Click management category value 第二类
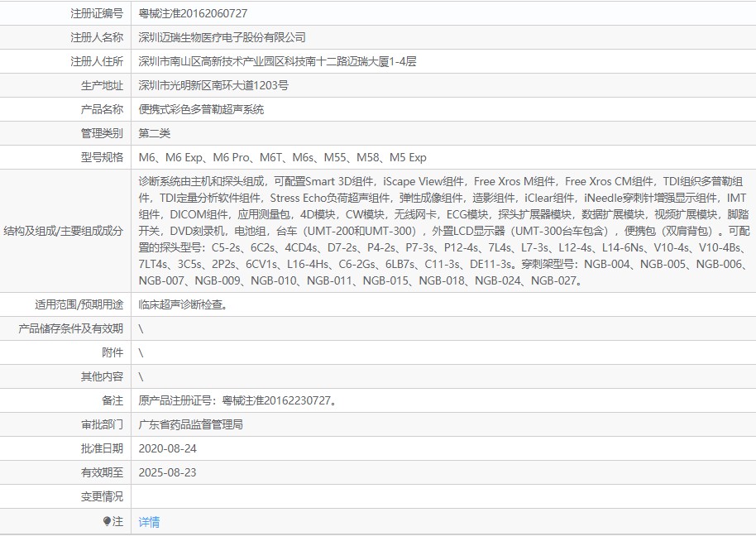 [x=155, y=133]
